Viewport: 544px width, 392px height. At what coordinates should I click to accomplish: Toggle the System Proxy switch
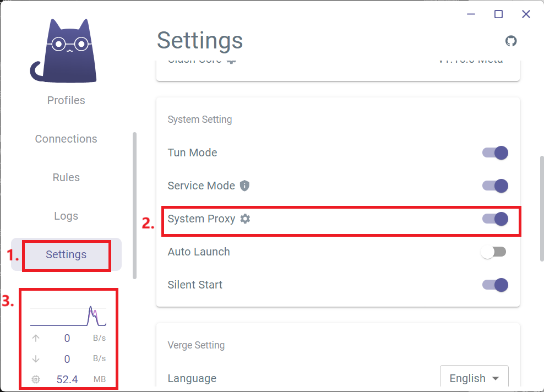point(495,219)
